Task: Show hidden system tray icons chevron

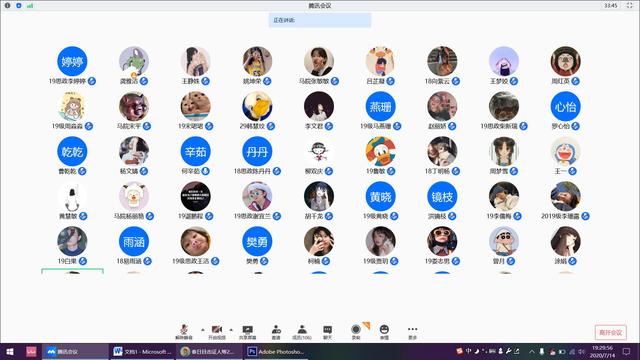Action: 532,351
